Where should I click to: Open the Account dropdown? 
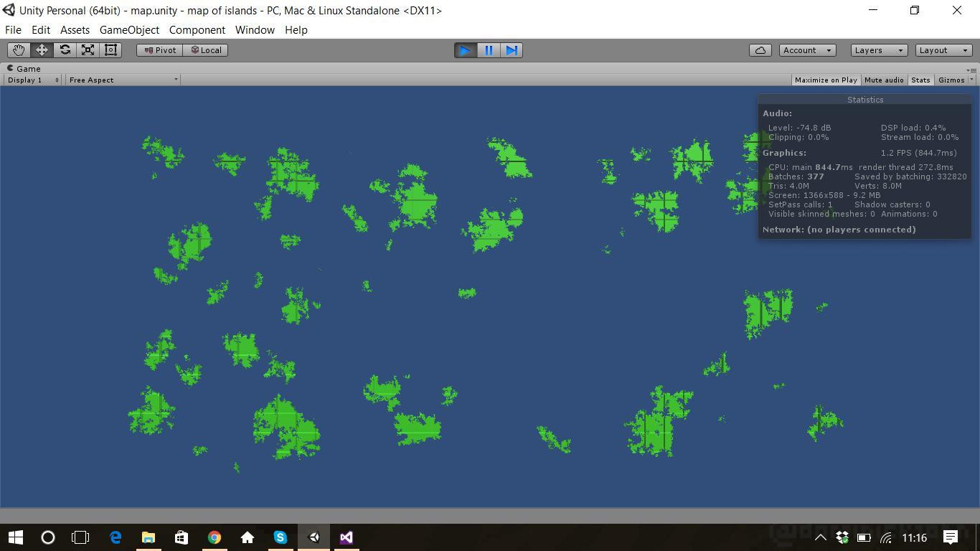pos(807,50)
